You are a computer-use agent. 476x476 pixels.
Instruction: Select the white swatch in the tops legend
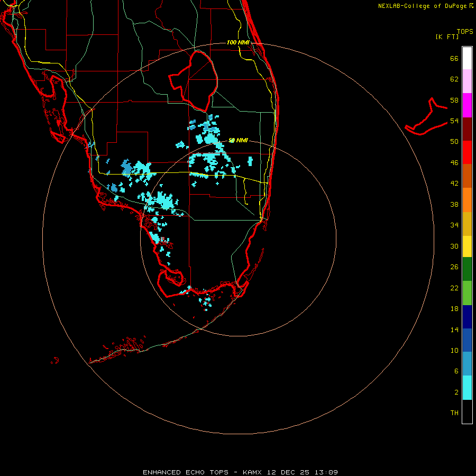coord(467,58)
